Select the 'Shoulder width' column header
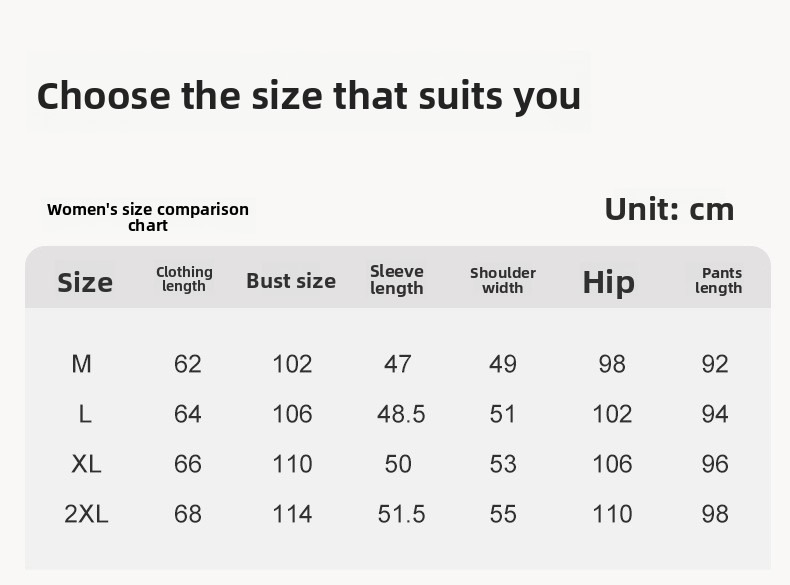 point(503,280)
